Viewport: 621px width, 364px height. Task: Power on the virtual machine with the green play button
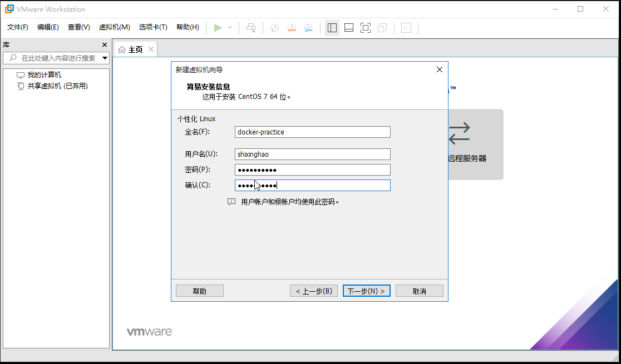pos(218,28)
